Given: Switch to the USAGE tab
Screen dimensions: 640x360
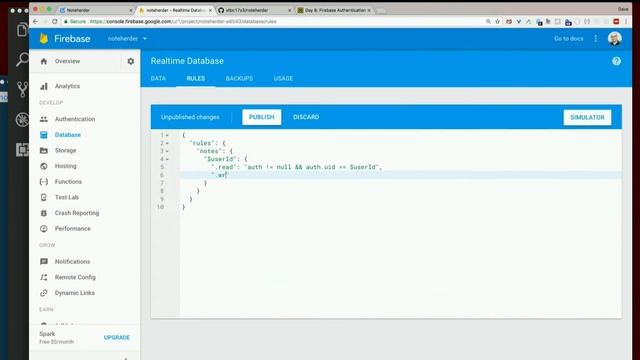Looking at the screenshot, I should pyautogui.click(x=283, y=78).
